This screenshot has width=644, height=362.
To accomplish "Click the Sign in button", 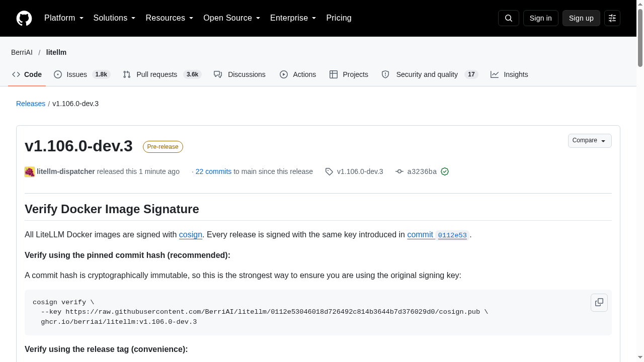I will click(x=541, y=18).
